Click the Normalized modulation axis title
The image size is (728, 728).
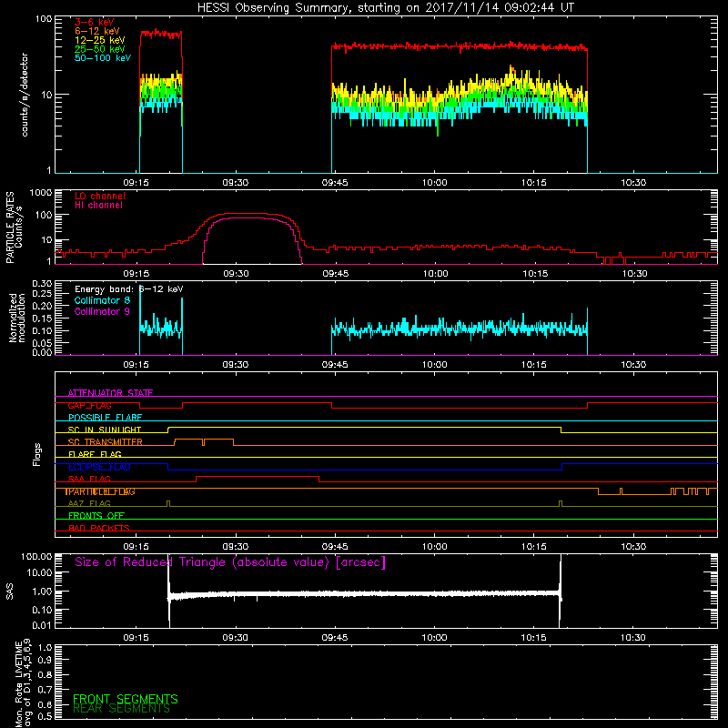pos(16,318)
